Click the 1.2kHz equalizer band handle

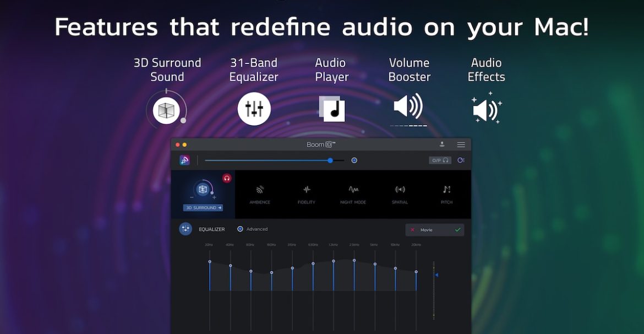334,261
